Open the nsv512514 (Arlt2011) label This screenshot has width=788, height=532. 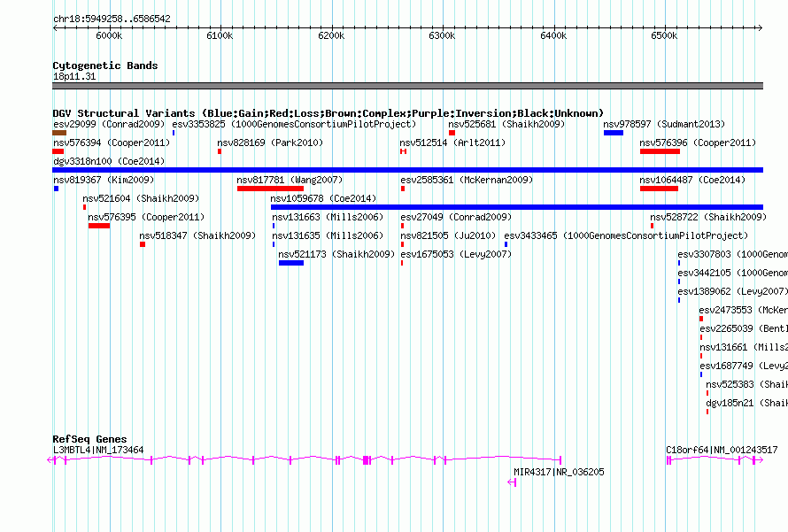(x=452, y=143)
